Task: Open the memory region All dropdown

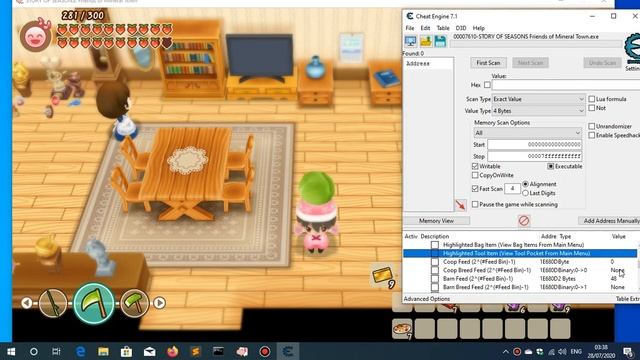Action: click(527, 133)
